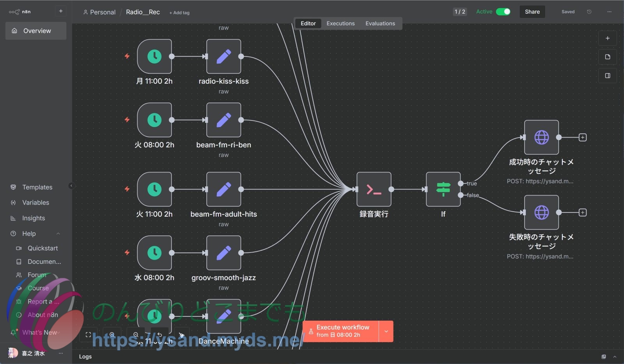This screenshot has width=624, height=364.
Task: Toggle the right side panel icon
Action: pos(607,76)
